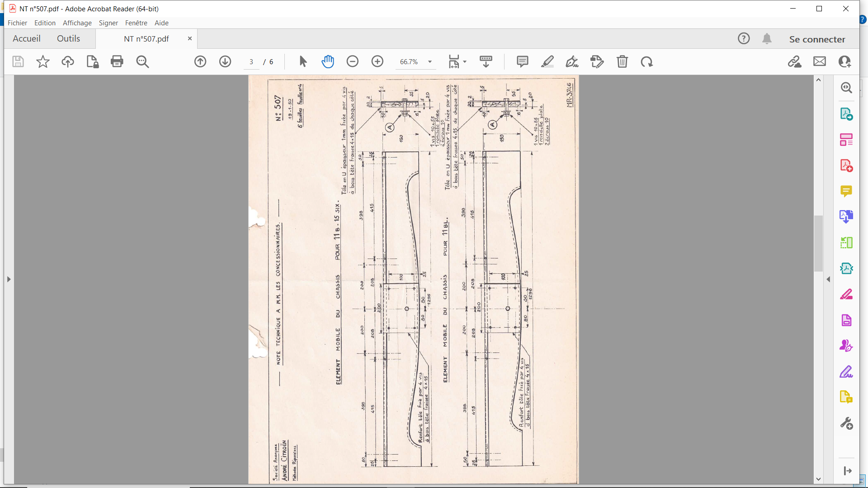Delete with the trash can icon

(x=623, y=61)
